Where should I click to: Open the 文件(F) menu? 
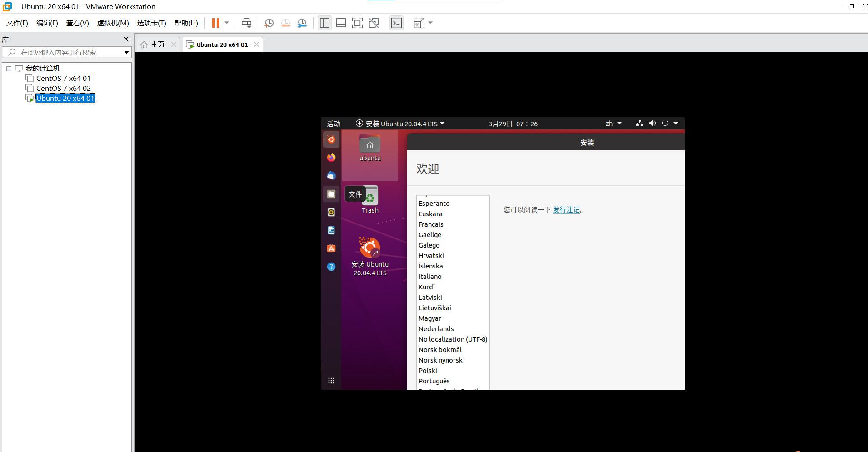tap(17, 23)
